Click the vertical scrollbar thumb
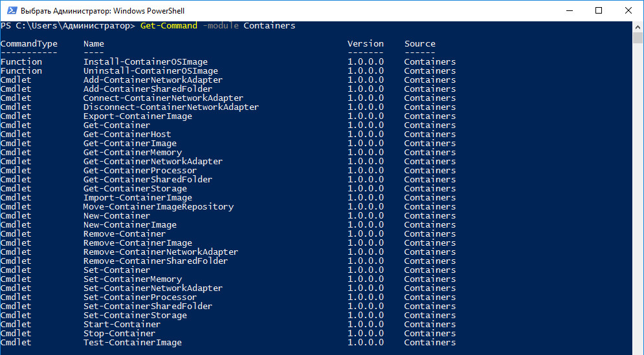The width and height of the screenshot is (644, 355). coord(638,38)
